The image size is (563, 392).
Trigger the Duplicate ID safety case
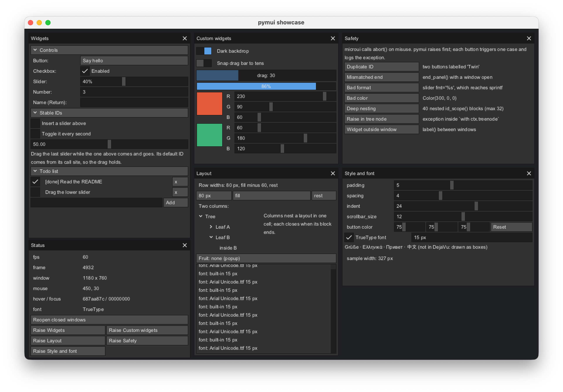pyautogui.click(x=382, y=67)
